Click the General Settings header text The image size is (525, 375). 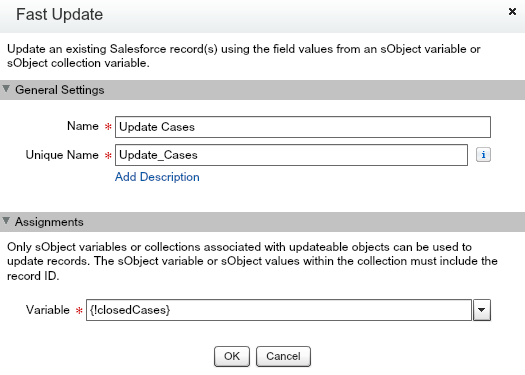60,90
